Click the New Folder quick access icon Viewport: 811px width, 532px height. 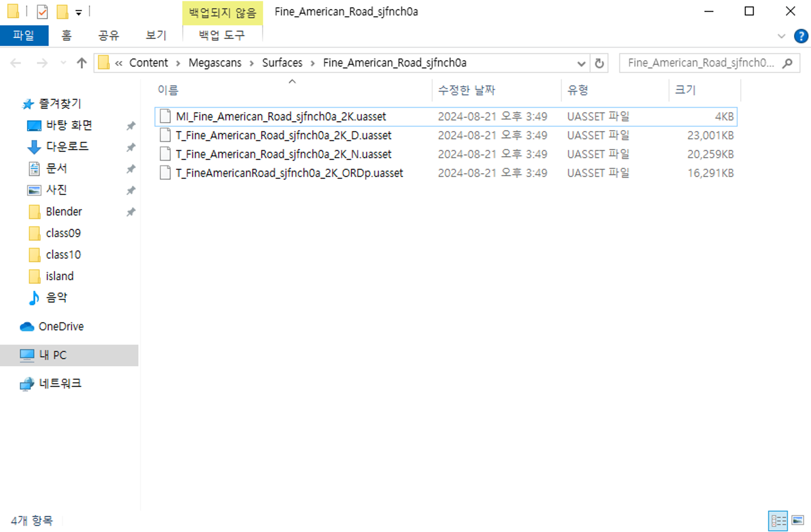coord(62,12)
